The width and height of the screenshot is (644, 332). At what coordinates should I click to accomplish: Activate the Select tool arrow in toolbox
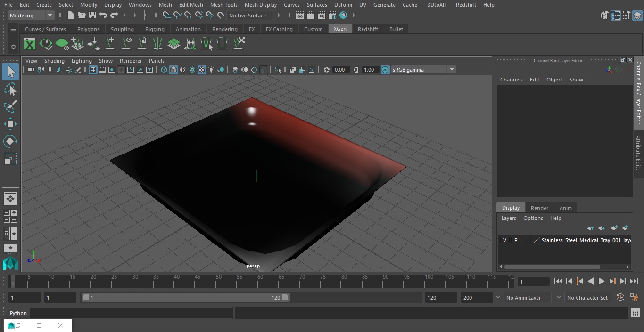point(10,72)
